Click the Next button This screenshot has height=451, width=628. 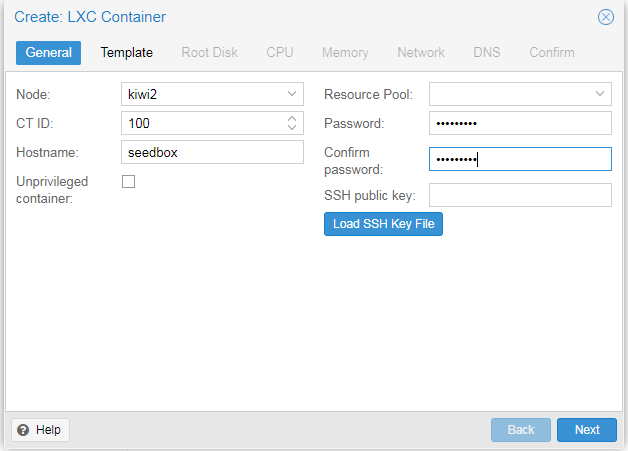(587, 430)
